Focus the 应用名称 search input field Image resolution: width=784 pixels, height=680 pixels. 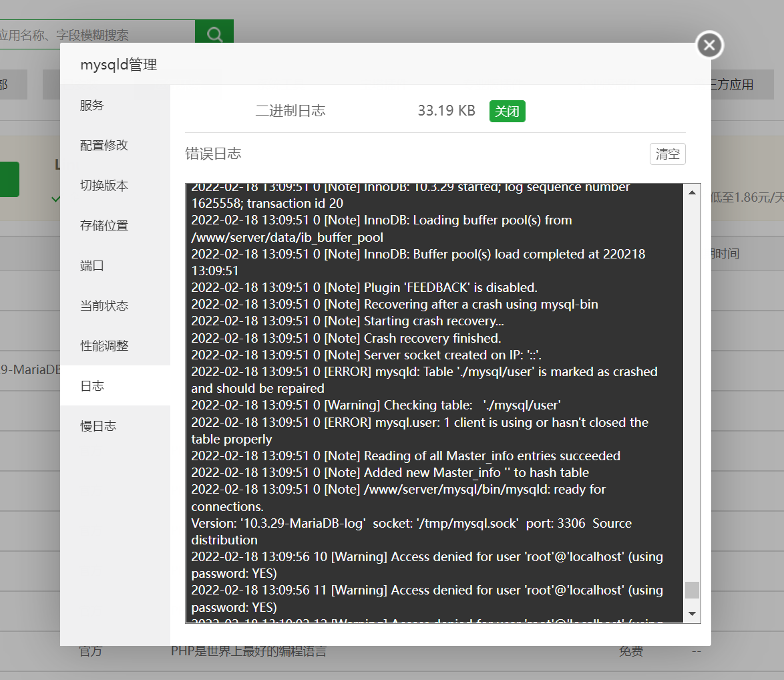point(97,35)
